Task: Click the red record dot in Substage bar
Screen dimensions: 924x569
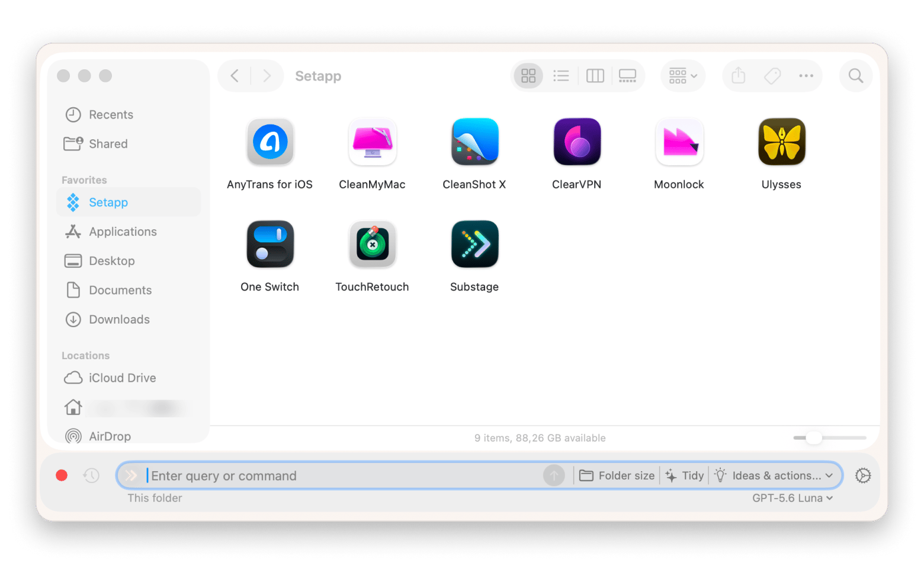Action: [62, 475]
